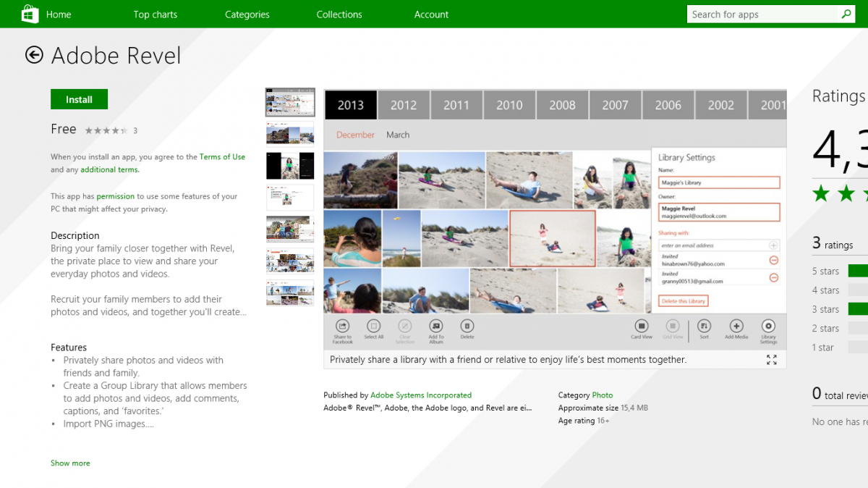The image size is (868, 488).
Task: Click the Free price label
Action: tap(64, 129)
